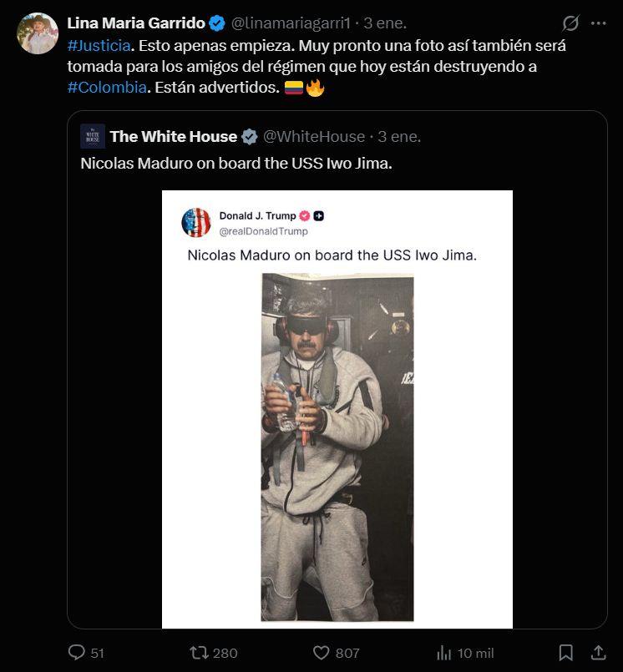Click The White House verified checkmark

(249, 136)
